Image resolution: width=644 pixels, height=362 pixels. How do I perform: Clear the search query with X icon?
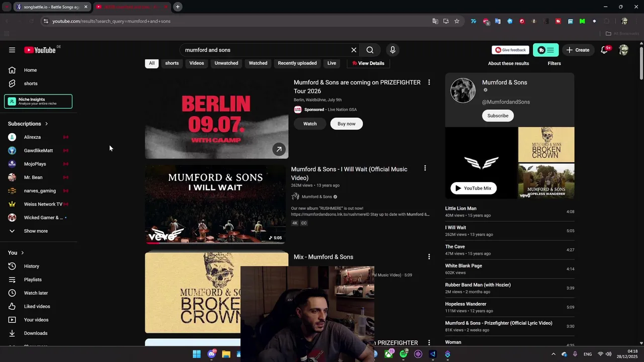coord(354,50)
